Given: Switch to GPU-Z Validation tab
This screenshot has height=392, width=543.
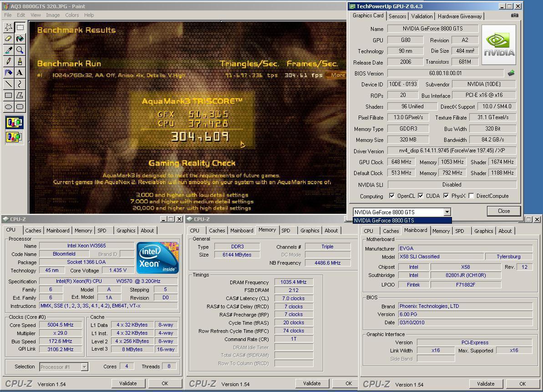Looking at the screenshot, I should point(422,16).
